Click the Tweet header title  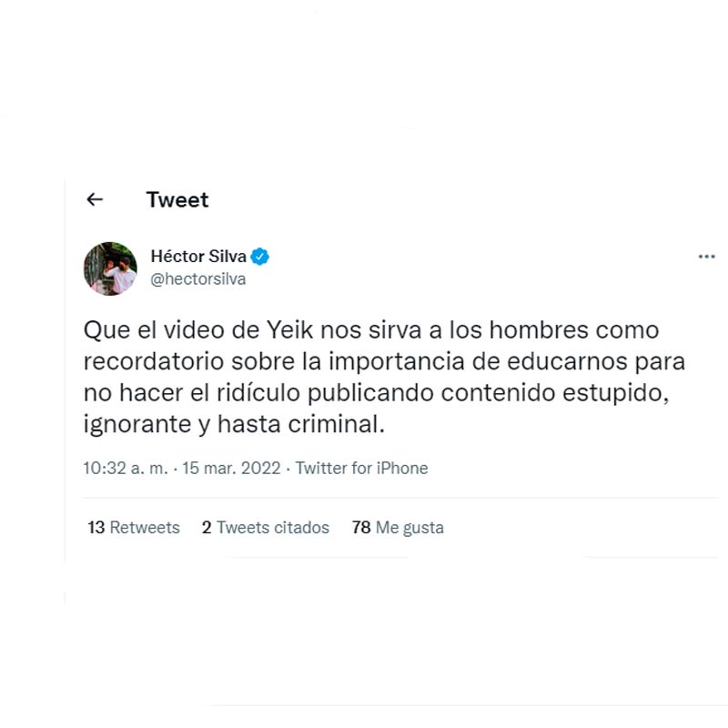pyautogui.click(x=177, y=199)
